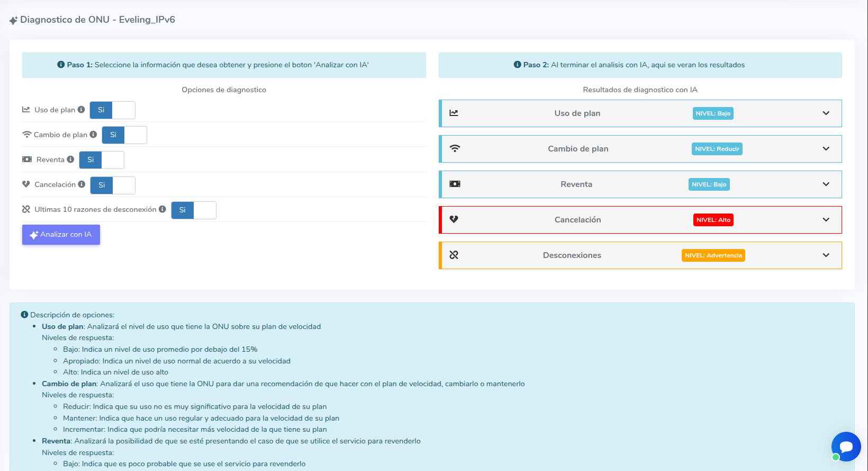Click the wifi icon in Cambio de plan result
This screenshot has width=868, height=471.
click(x=454, y=148)
